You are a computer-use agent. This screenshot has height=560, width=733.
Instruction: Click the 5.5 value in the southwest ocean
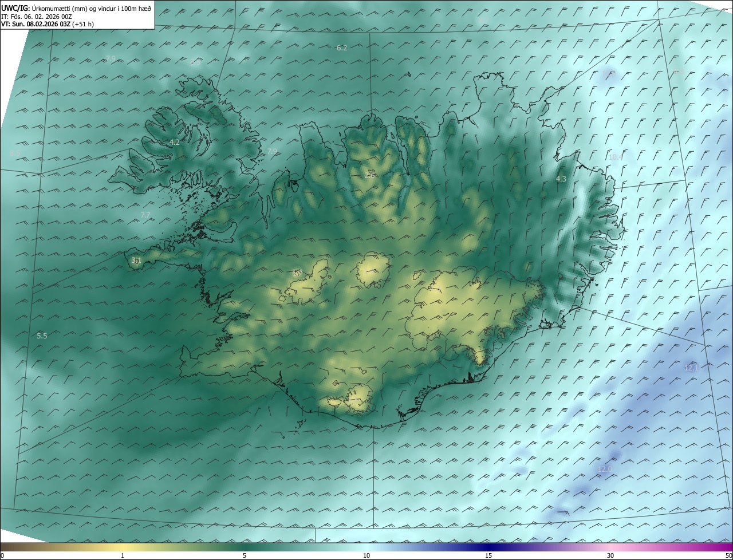42,336
